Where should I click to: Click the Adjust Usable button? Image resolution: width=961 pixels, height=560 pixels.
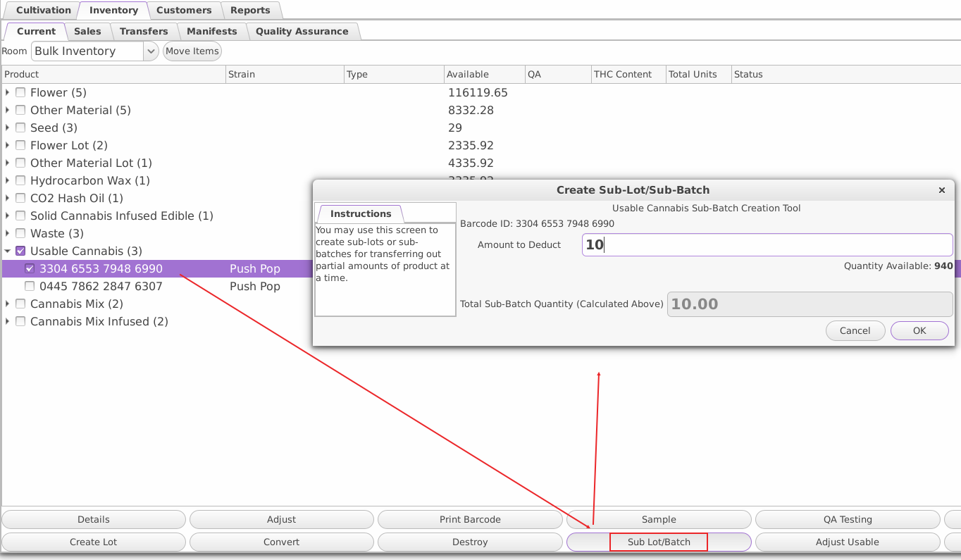pos(848,542)
